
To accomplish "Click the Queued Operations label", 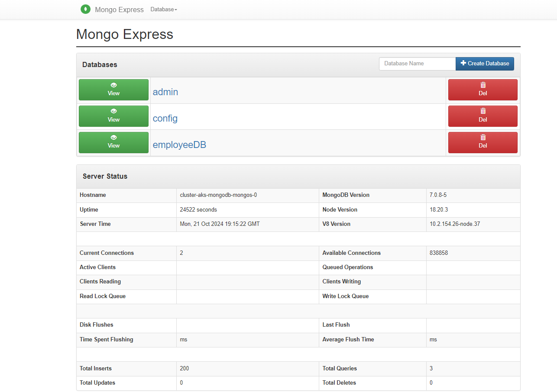I will (347, 267).
